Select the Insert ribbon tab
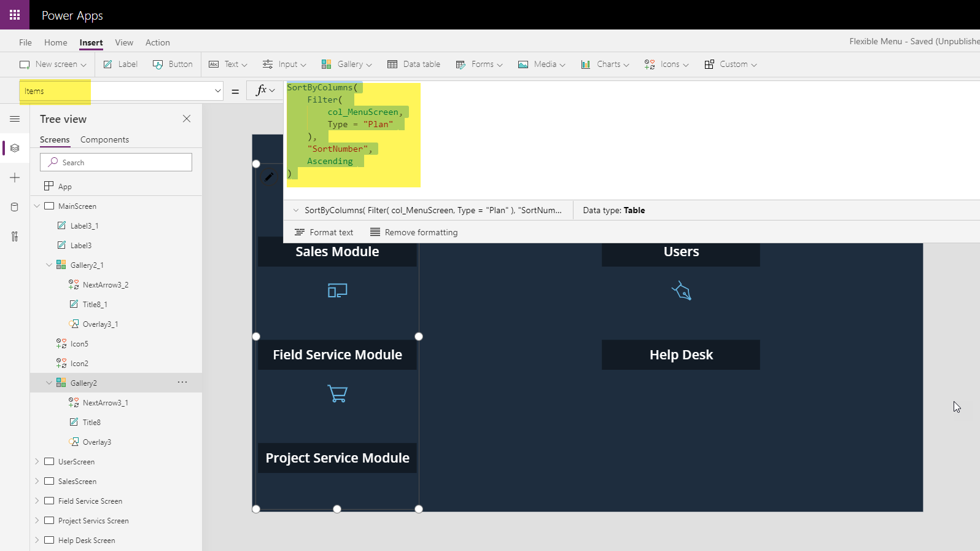 91,42
